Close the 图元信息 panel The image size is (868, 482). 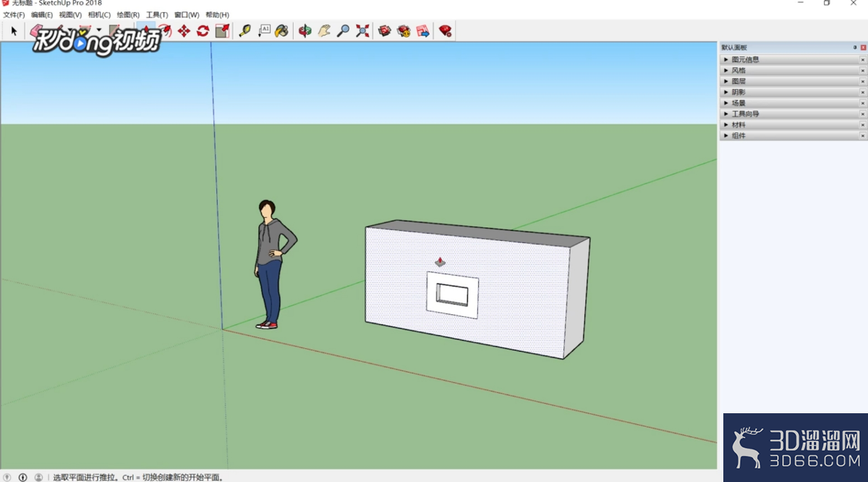point(863,59)
